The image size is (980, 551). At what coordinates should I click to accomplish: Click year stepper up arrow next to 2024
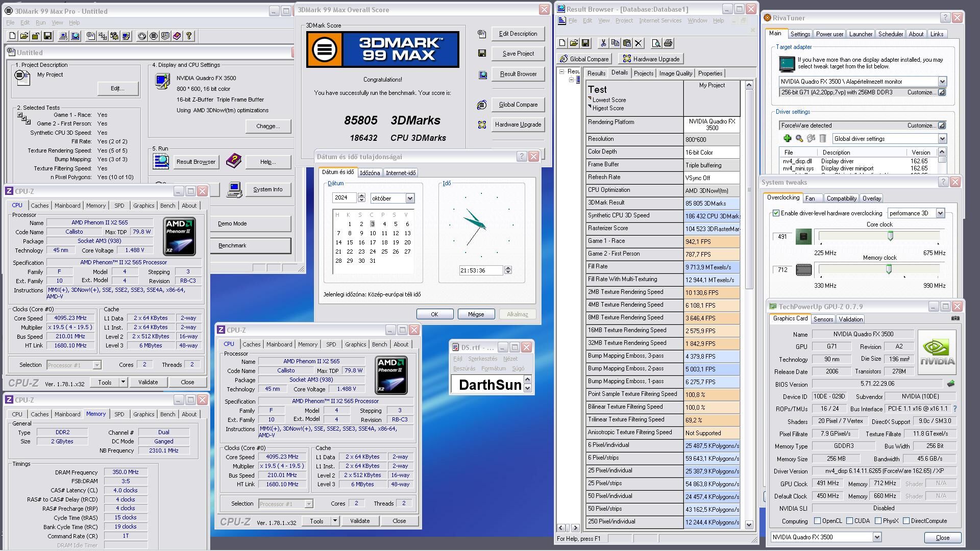361,196
